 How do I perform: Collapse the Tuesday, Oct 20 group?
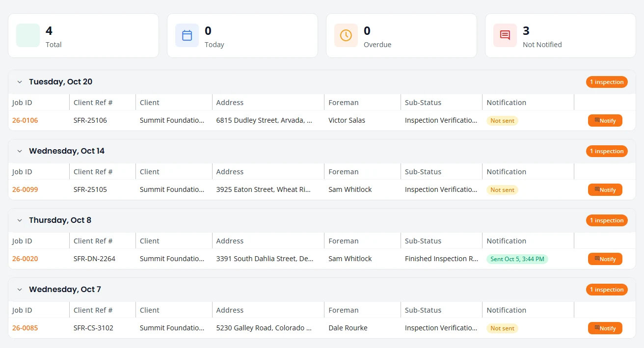(x=20, y=82)
